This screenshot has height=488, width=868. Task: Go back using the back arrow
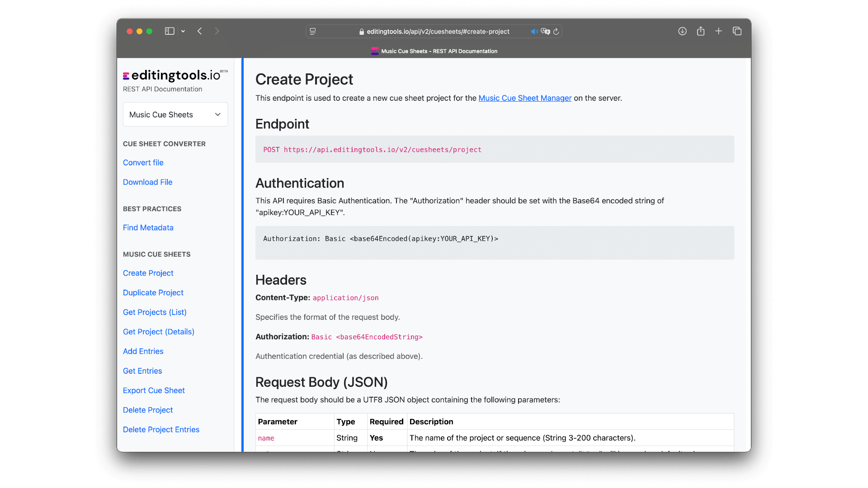click(200, 31)
